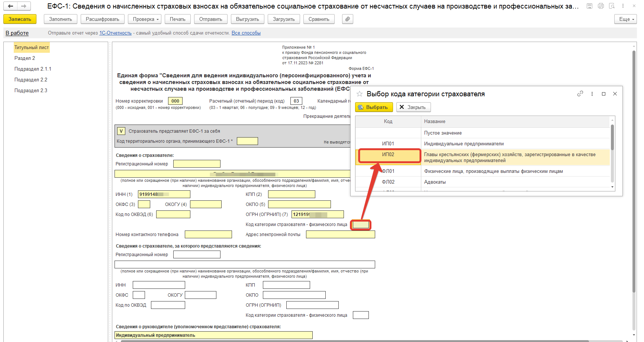This screenshot has height=342, width=644.
Task: Toggle 'Страхователь представляет ЕФС-1 за себя' checkbox
Action: coord(121,131)
